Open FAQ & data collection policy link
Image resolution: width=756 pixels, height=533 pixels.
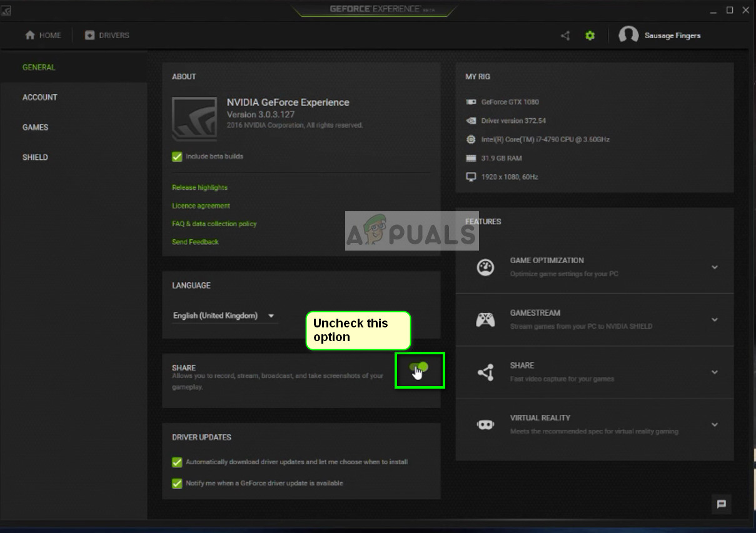[x=214, y=224]
